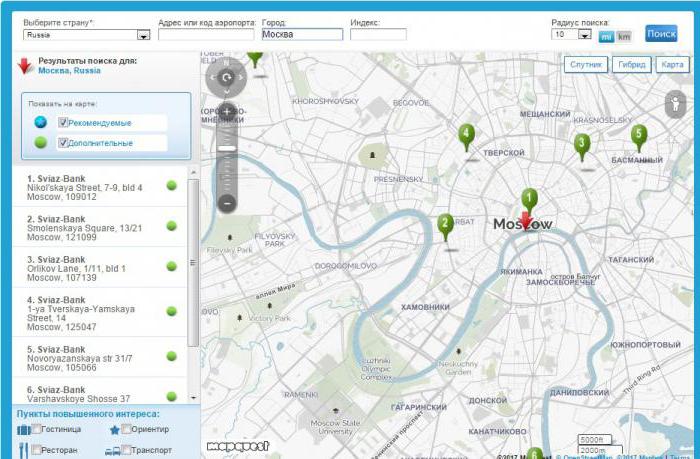This screenshot has width=700, height=459.
Task: Select result 2. Sviaz-Bank Smolenskaya Square
Action: click(x=100, y=227)
